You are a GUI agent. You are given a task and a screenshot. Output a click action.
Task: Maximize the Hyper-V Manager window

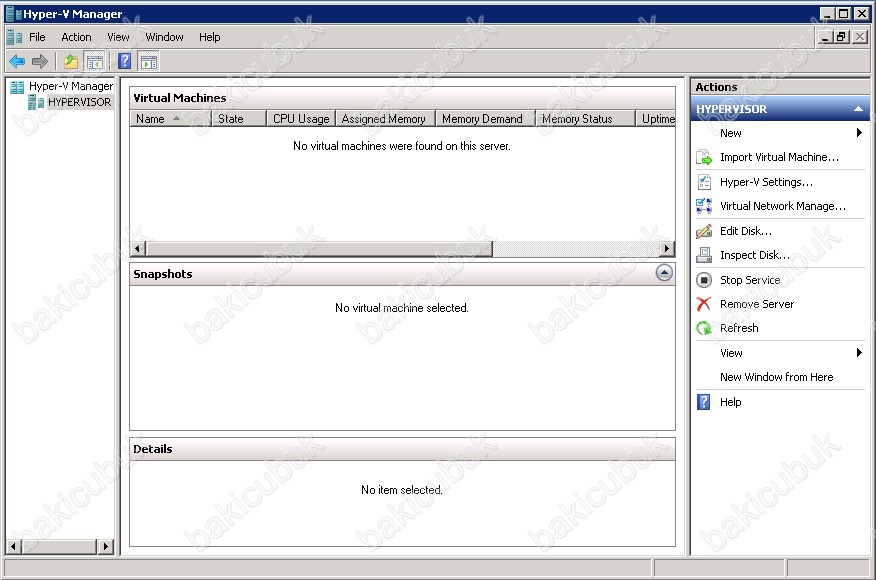click(844, 13)
